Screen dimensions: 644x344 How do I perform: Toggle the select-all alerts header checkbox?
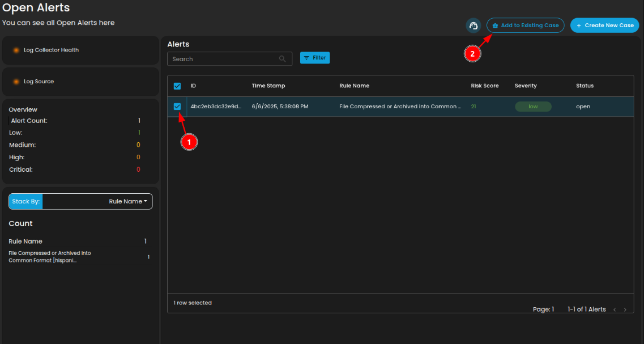point(177,86)
